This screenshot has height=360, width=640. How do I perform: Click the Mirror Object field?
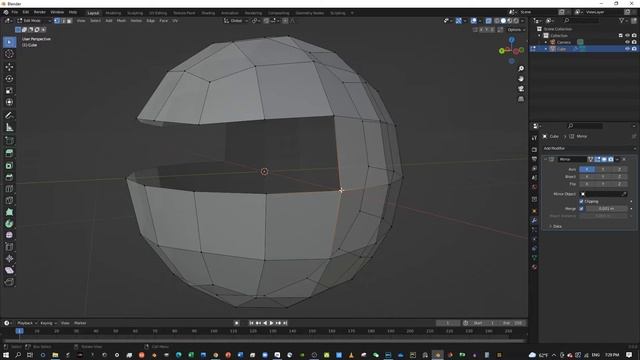[604, 194]
